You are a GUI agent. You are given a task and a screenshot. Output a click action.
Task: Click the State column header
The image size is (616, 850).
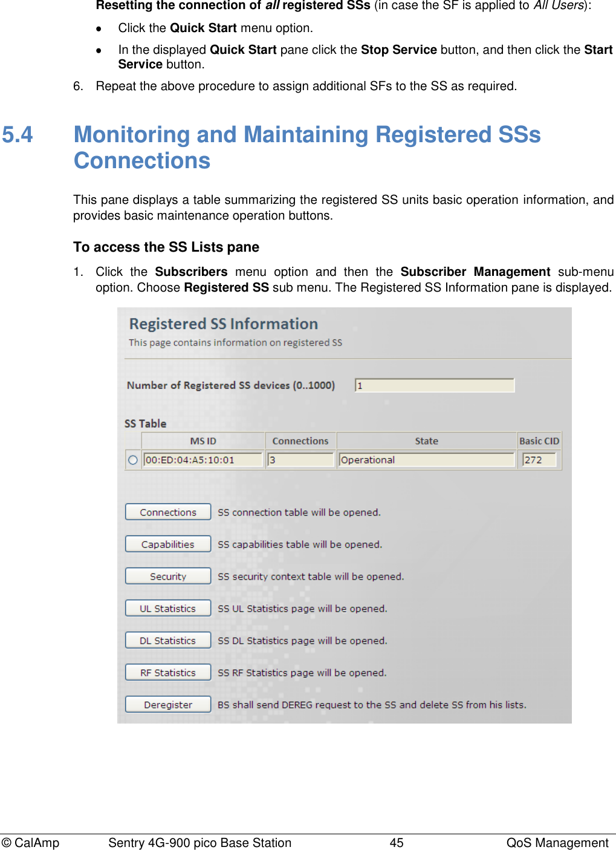(x=427, y=441)
